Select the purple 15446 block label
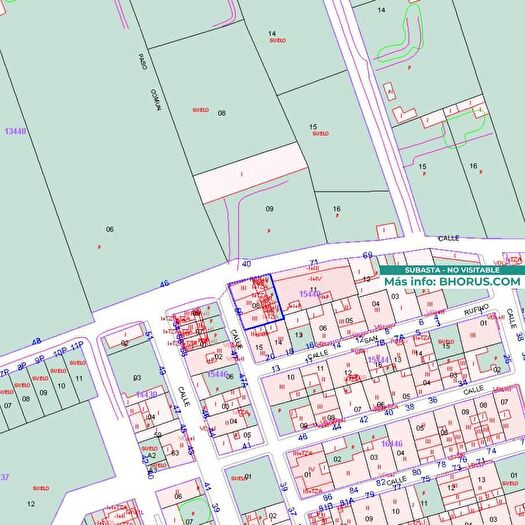 click(217, 374)
